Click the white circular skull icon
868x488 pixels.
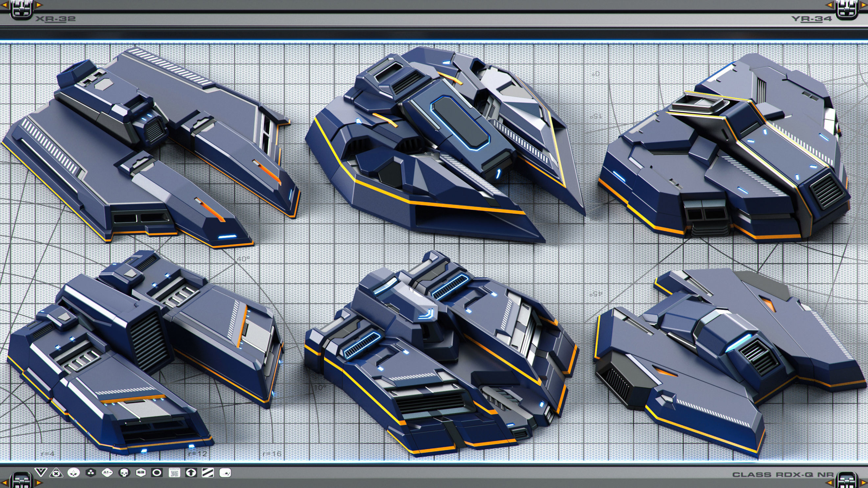point(73,473)
